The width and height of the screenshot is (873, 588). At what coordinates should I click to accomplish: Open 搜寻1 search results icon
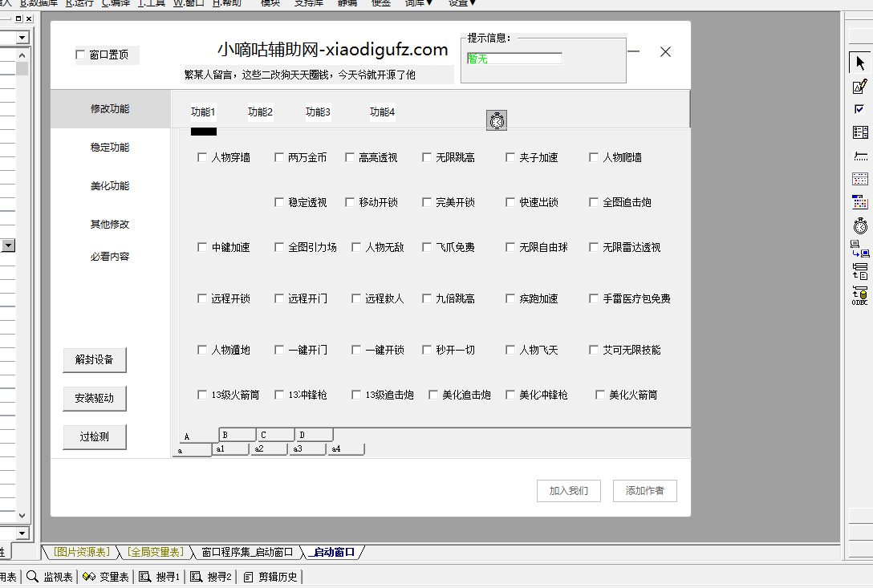[144, 576]
